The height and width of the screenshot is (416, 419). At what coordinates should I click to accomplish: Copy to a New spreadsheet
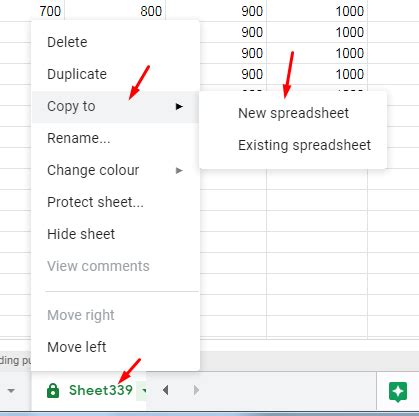(x=293, y=113)
